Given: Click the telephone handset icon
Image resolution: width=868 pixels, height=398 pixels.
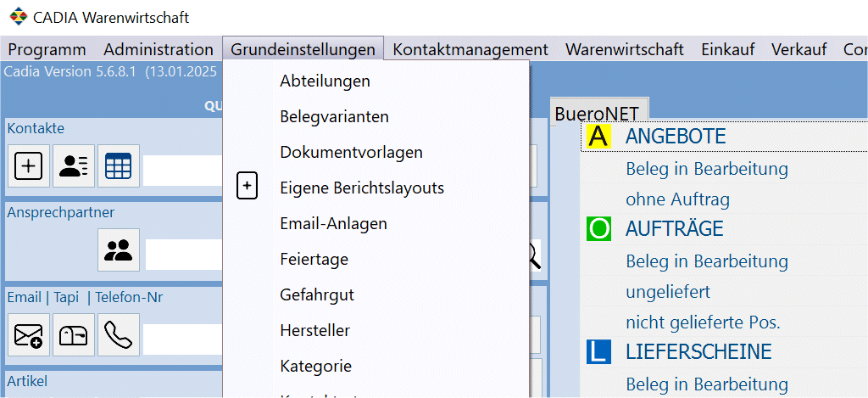Looking at the screenshot, I should point(119,335).
